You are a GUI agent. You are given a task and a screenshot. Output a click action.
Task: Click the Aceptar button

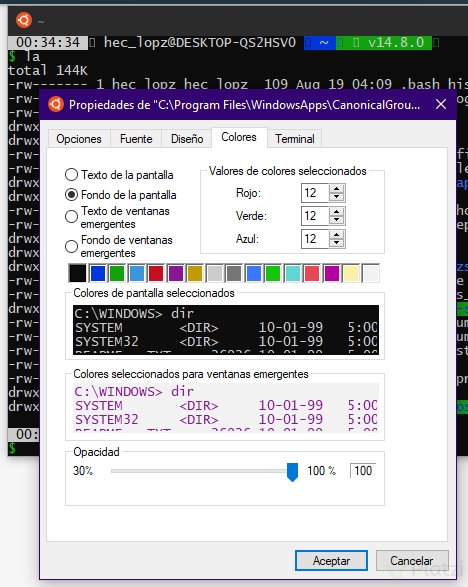pos(331,560)
